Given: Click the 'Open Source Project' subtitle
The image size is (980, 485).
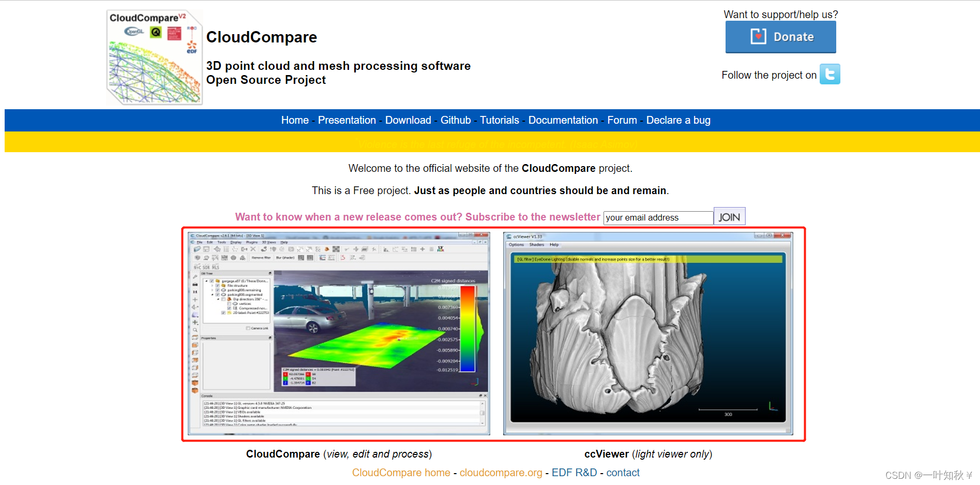Looking at the screenshot, I should (266, 80).
